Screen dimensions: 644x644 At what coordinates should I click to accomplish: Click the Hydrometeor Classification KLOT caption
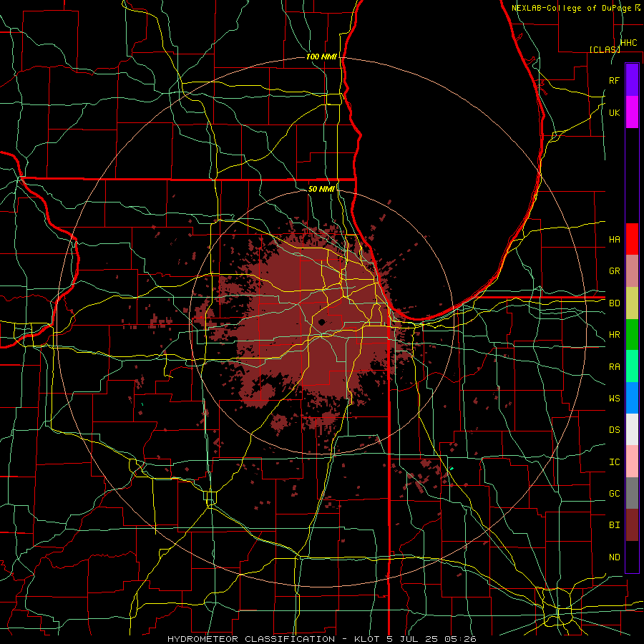point(321,639)
